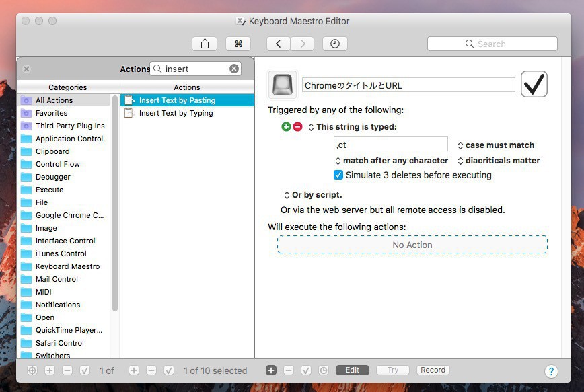The image size is (584, 392).
Task: Open the Notifications category
Action: tap(63, 305)
